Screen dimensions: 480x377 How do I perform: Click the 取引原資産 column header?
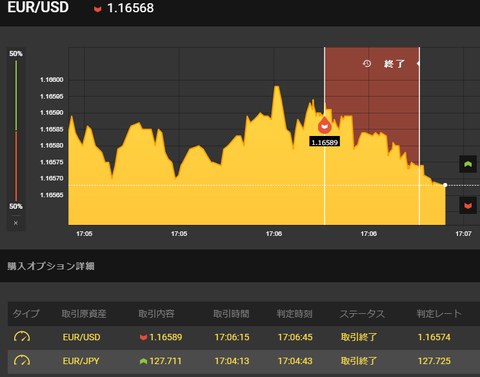coord(84,313)
